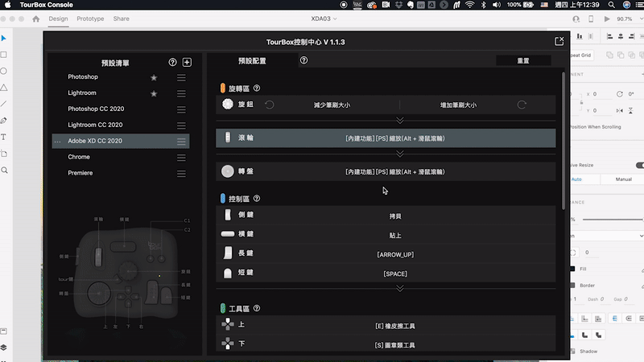This screenshot has height=362, width=644.
Task: Edit 側鍵 assignment 拷貝
Action: (395, 216)
